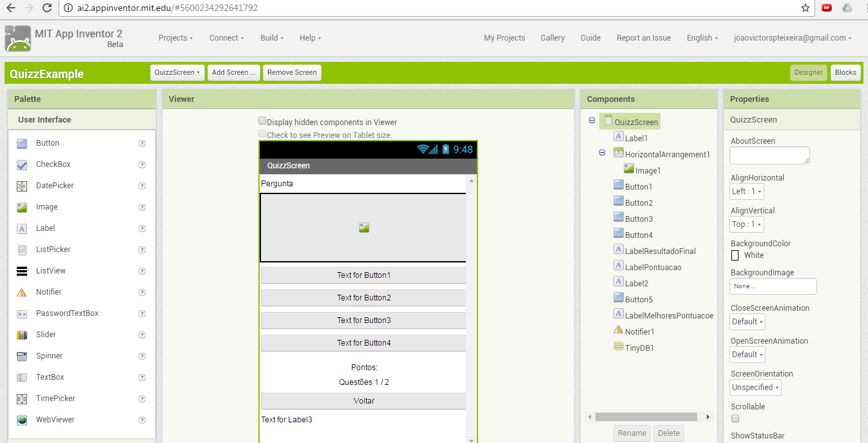Select the TinyDB1 database icon
This screenshot has height=443, width=868.
(x=619, y=347)
